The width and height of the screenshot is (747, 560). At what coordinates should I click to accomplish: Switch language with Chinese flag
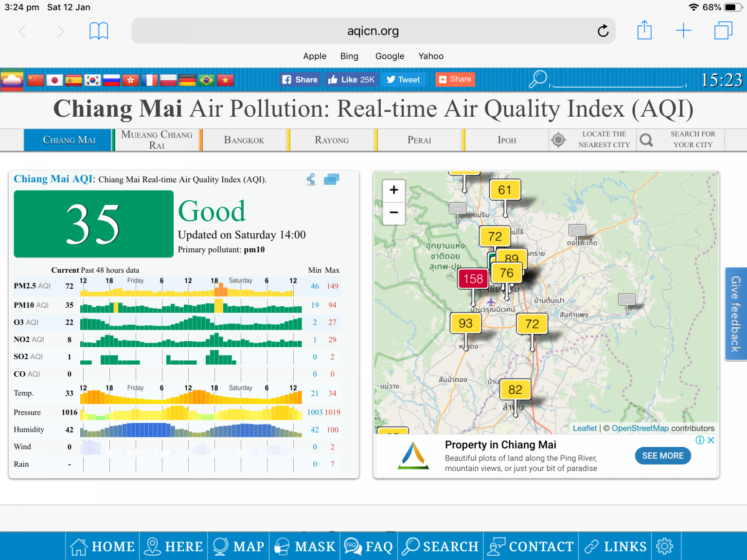pyautogui.click(x=36, y=80)
